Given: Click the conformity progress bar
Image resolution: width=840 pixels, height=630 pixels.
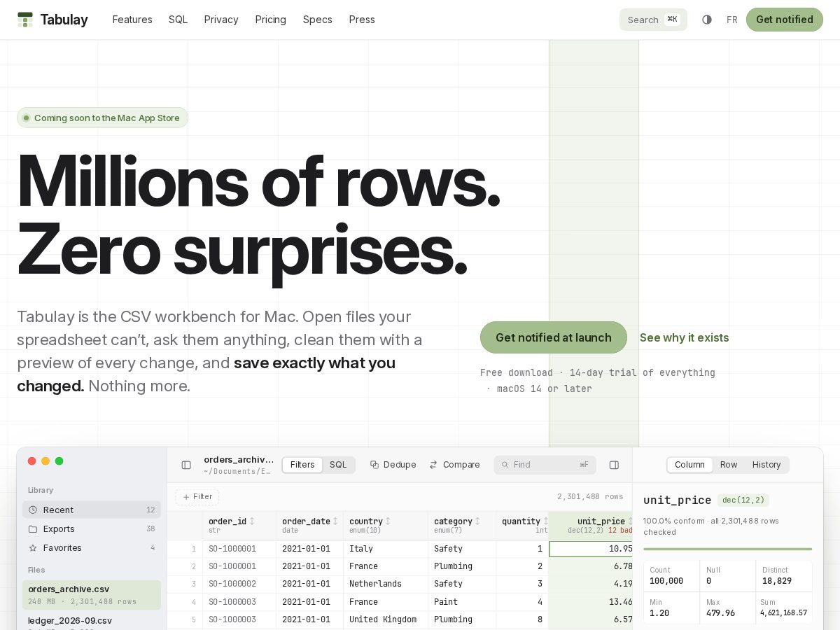Looking at the screenshot, I should [728, 549].
